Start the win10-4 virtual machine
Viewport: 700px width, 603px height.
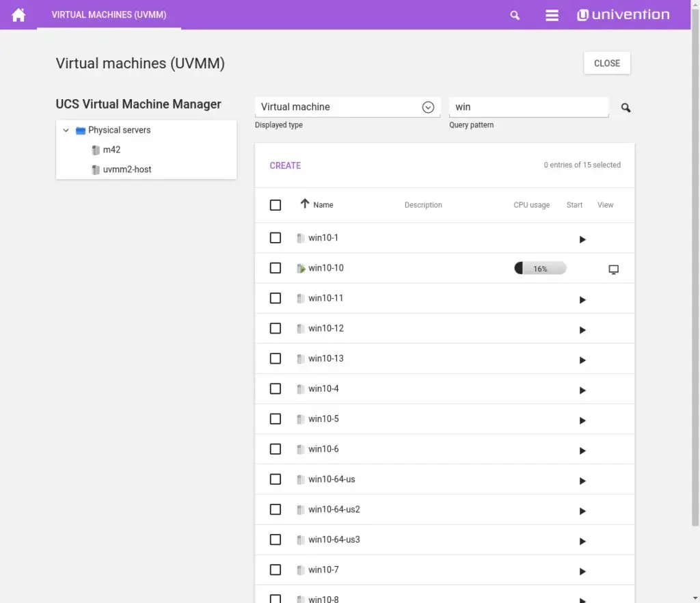[582, 390]
